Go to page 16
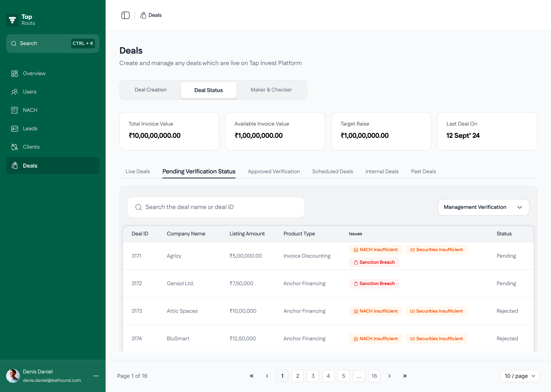551x392 pixels. pos(374,376)
